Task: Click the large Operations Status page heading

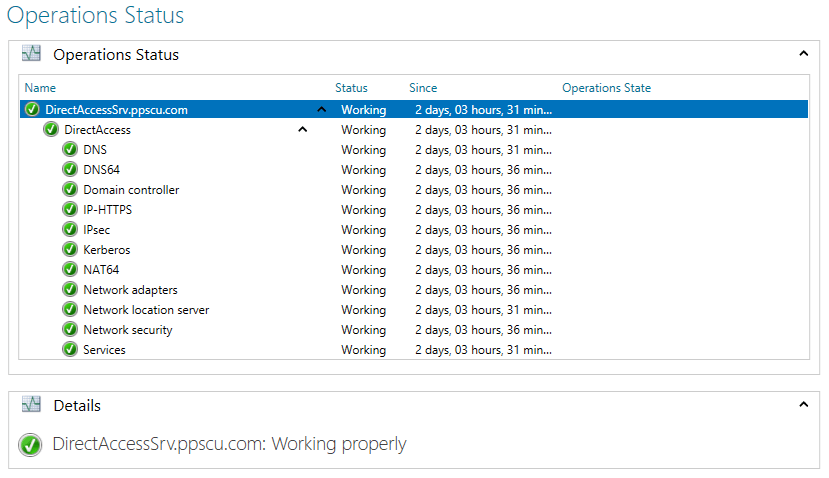Action: coord(96,15)
